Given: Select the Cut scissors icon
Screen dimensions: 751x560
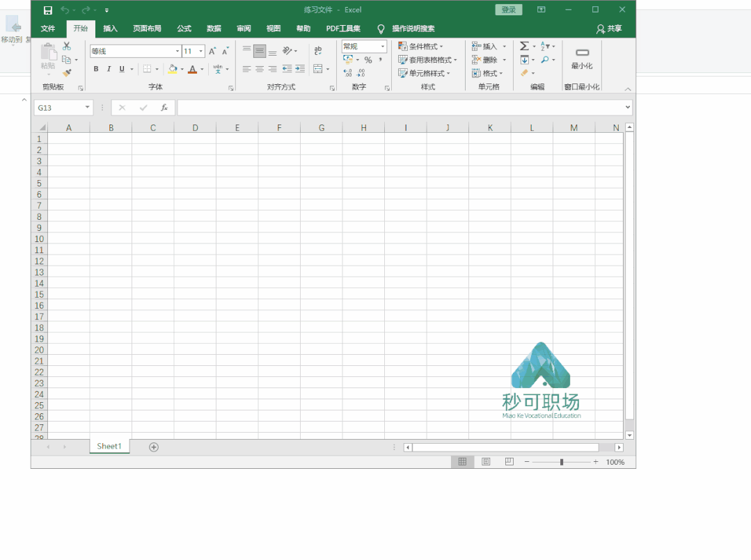Looking at the screenshot, I should pyautogui.click(x=67, y=46).
